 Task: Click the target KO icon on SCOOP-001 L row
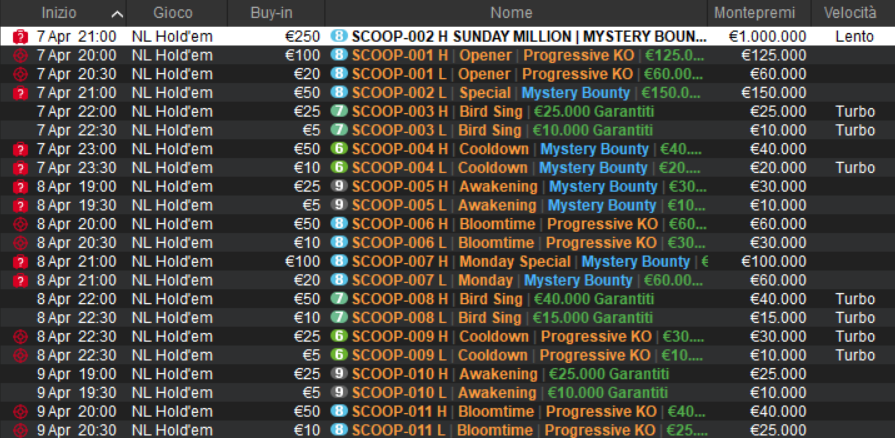click(x=21, y=74)
